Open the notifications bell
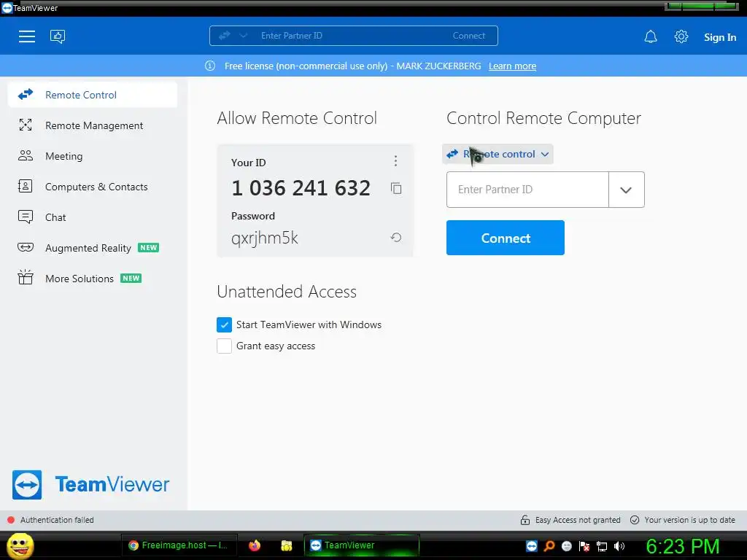Image resolution: width=747 pixels, height=560 pixels. (x=651, y=36)
